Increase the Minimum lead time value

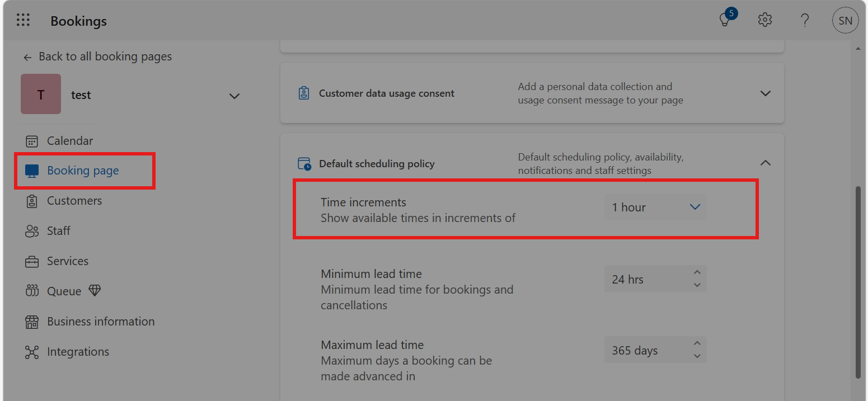[697, 273]
